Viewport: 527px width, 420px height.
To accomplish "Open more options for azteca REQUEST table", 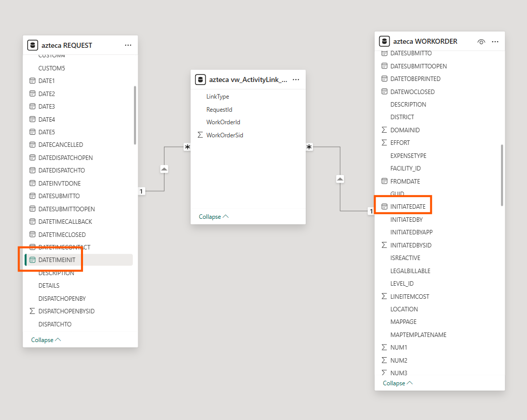I will coord(128,45).
